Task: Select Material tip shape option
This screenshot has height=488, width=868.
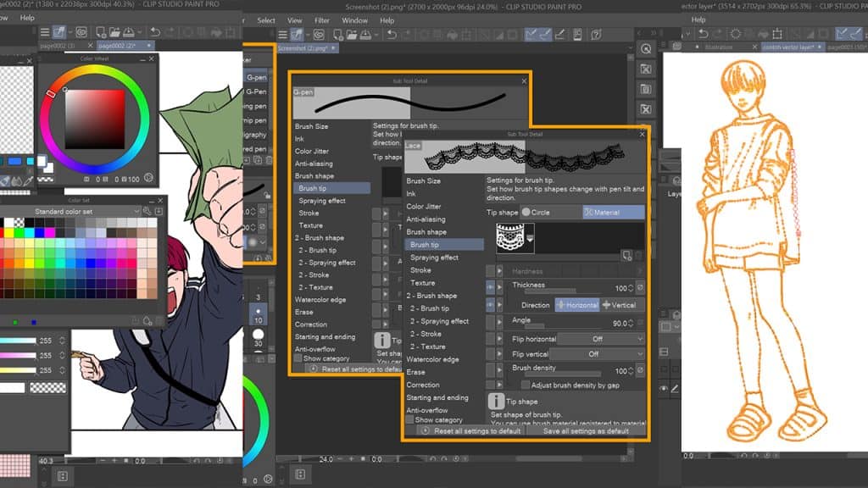Action: [614, 212]
